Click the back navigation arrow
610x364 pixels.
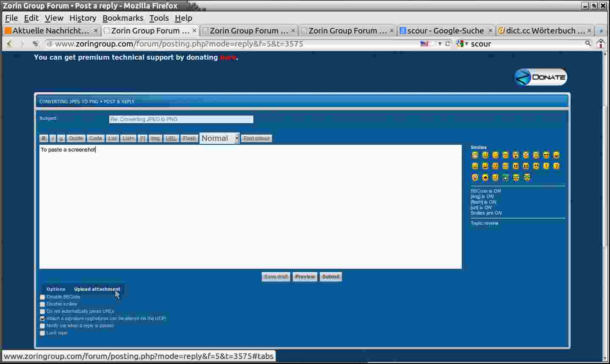pos(9,44)
